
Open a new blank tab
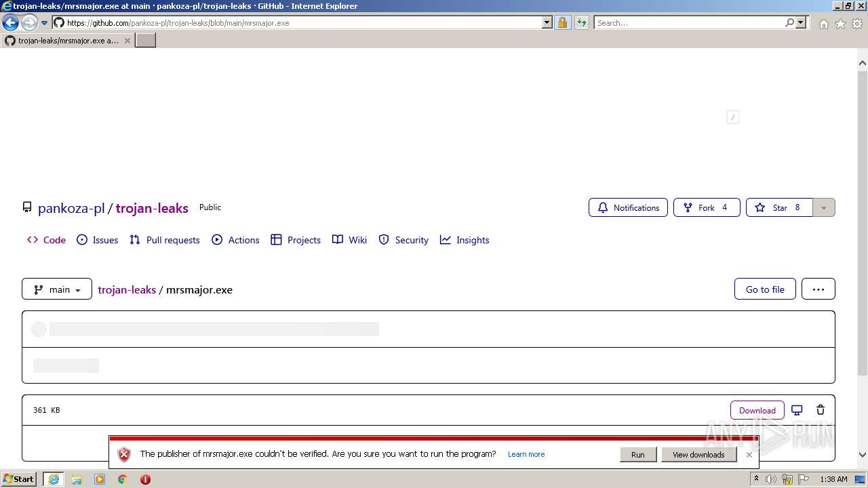click(x=146, y=41)
